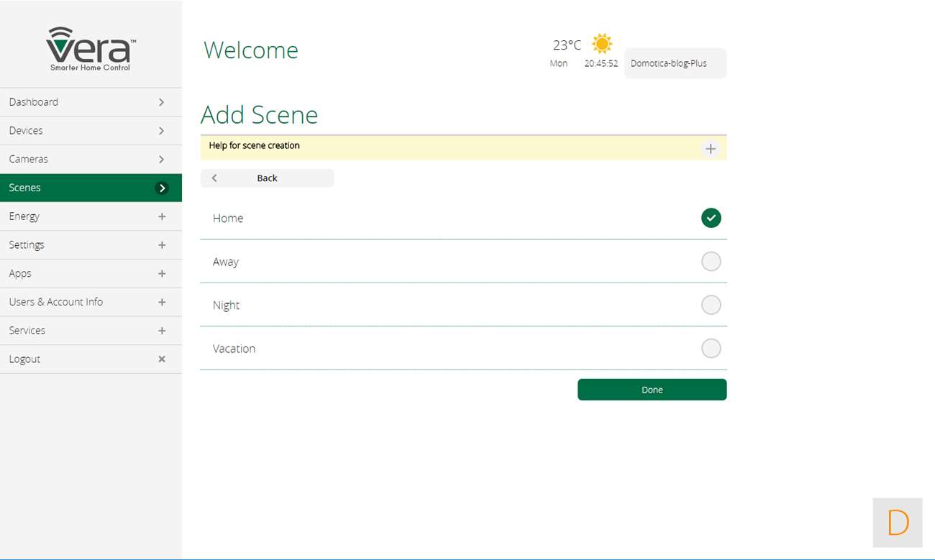Click the plus icon beside Energy
935x560 pixels.
pyautogui.click(x=162, y=216)
